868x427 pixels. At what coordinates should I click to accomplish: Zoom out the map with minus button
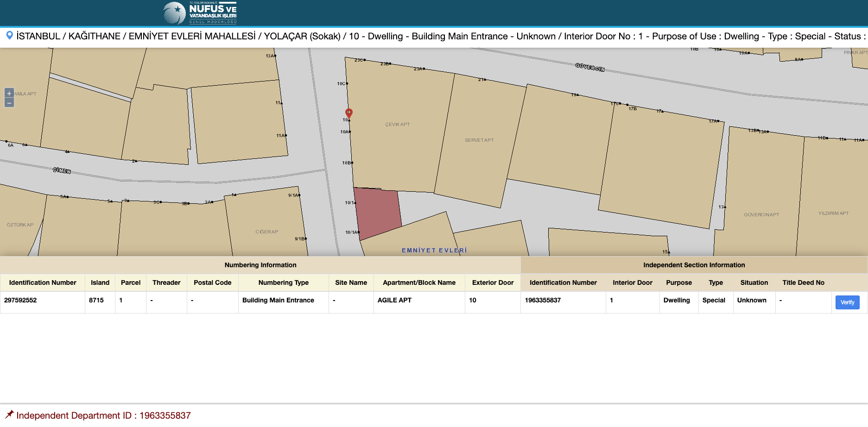coord(9,103)
